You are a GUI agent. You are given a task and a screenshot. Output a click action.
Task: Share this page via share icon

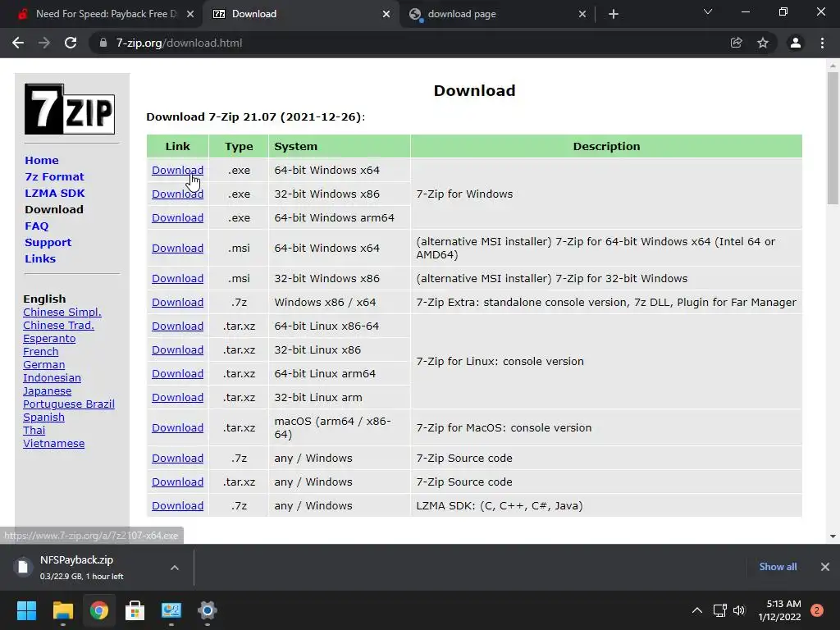point(737,43)
